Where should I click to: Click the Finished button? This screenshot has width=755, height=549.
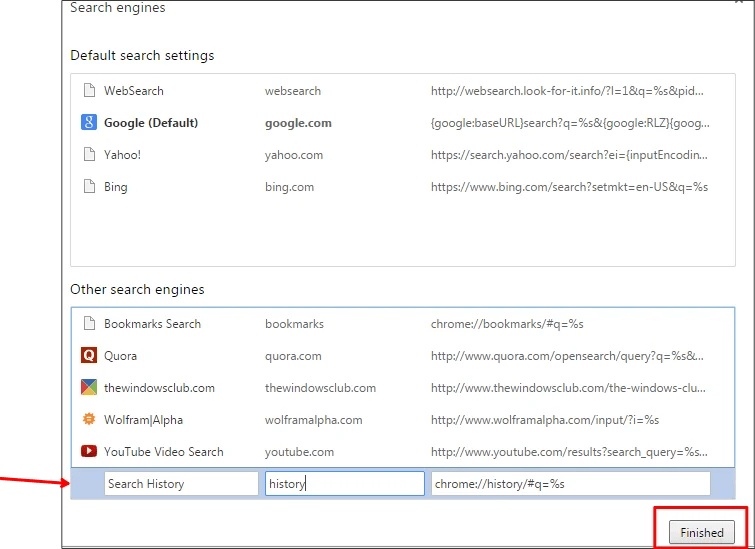pyautogui.click(x=702, y=532)
